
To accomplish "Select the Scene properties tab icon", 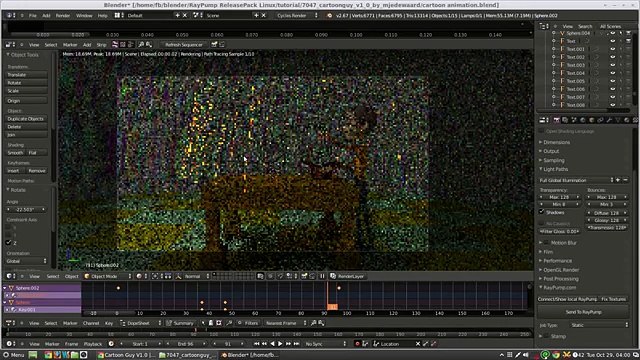I will point(574,120).
